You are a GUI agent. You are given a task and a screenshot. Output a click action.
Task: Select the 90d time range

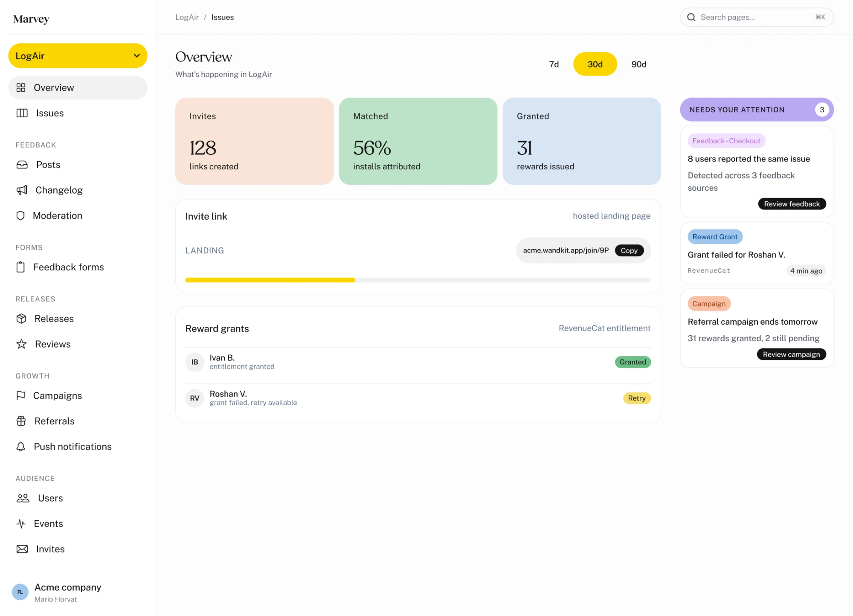click(x=639, y=64)
